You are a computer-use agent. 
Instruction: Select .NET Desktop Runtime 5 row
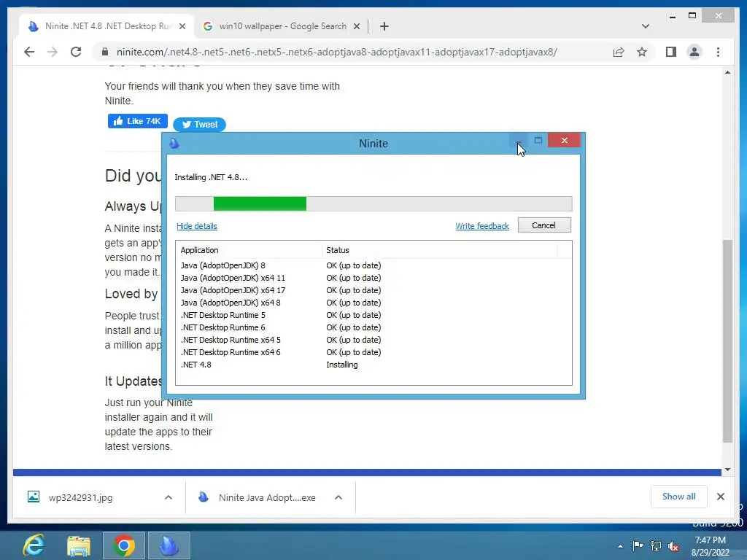tap(373, 315)
